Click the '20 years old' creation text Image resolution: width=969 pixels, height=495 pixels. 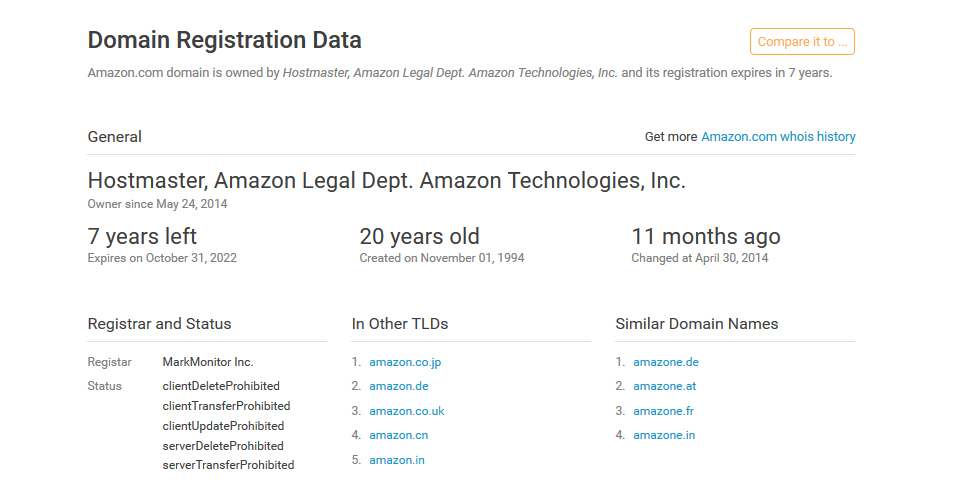click(420, 237)
